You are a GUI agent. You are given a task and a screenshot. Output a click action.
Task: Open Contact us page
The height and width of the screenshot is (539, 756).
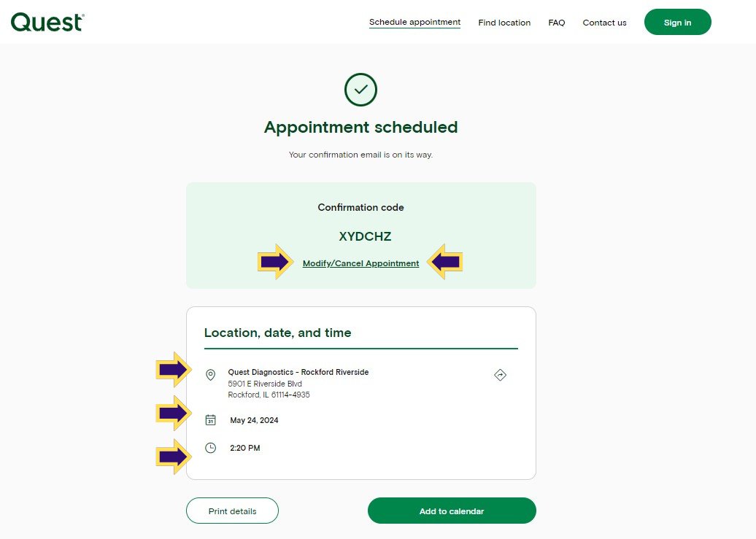point(605,23)
